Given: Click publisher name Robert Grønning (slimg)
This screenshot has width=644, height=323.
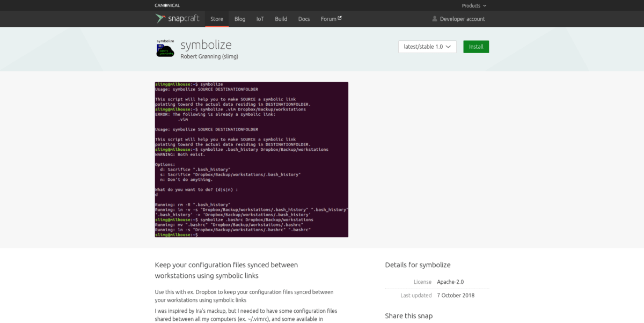Looking at the screenshot, I should 209,56.
